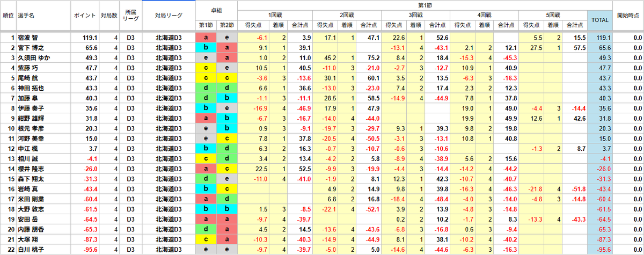Click the ポイント column header
This screenshot has width=644, height=255.
coord(85,16)
